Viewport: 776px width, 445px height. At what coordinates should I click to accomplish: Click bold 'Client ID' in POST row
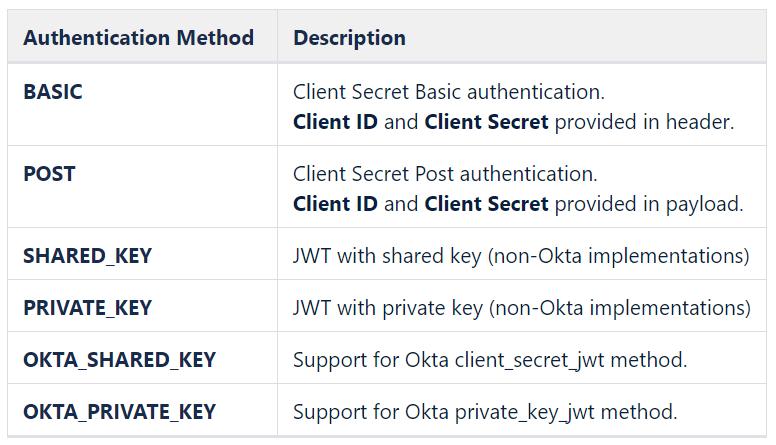pos(335,204)
